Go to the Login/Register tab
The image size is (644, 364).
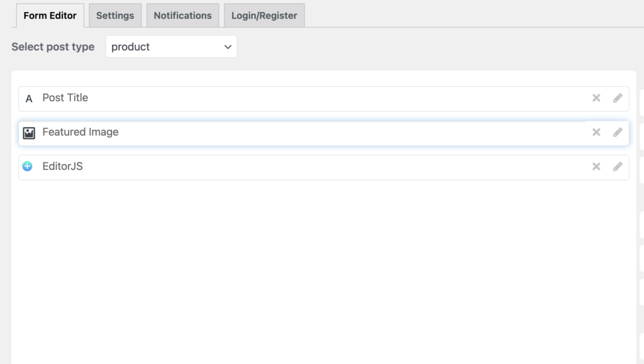[x=264, y=16]
